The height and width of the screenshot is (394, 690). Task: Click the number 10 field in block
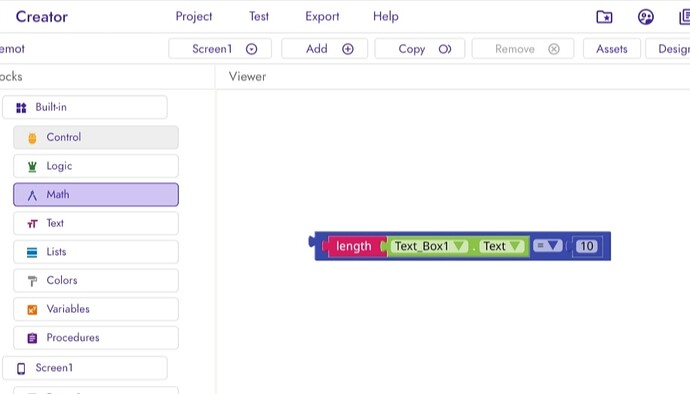coord(587,246)
